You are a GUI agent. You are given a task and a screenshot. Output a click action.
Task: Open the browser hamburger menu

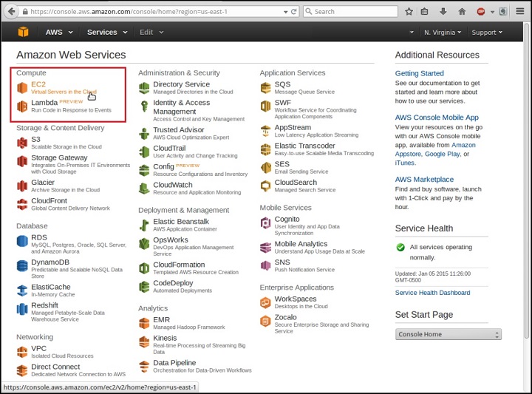[x=519, y=12]
